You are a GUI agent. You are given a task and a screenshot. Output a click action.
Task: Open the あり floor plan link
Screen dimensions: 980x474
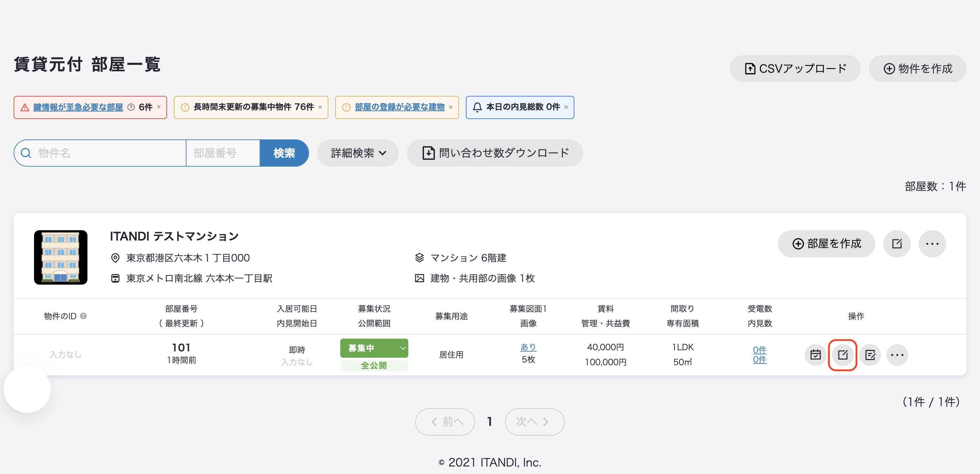[x=528, y=347]
